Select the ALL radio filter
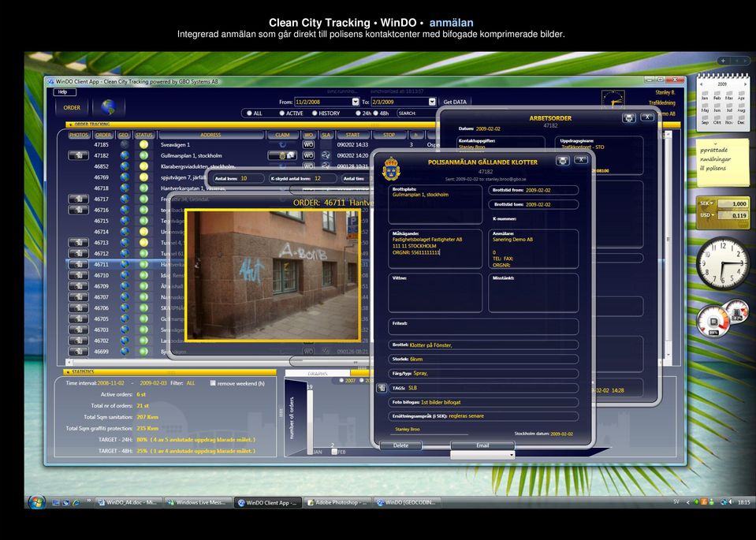The width and height of the screenshot is (756, 540). click(x=249, y=114)
